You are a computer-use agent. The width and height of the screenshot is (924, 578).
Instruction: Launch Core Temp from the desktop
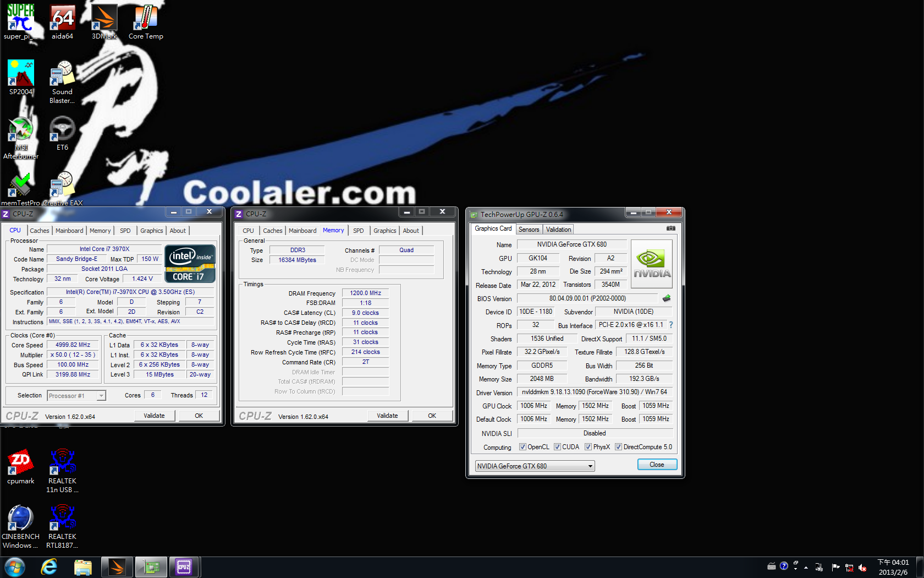(x=146, y=22)
